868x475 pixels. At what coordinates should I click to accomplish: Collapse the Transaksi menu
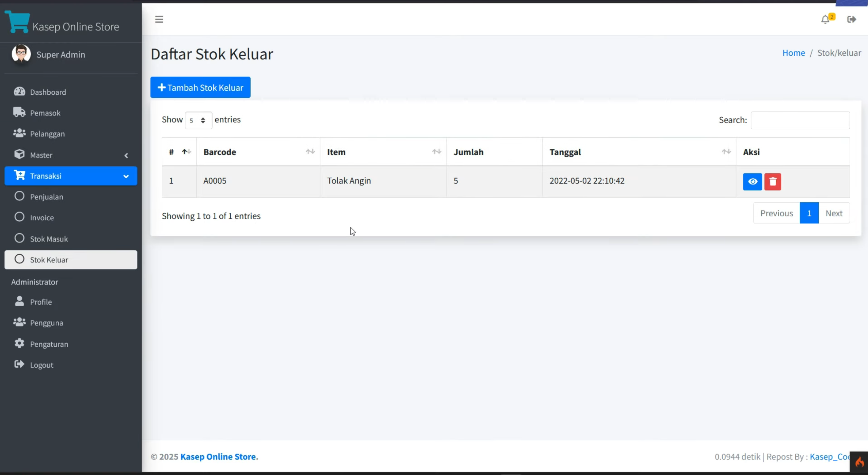point(71,176)
